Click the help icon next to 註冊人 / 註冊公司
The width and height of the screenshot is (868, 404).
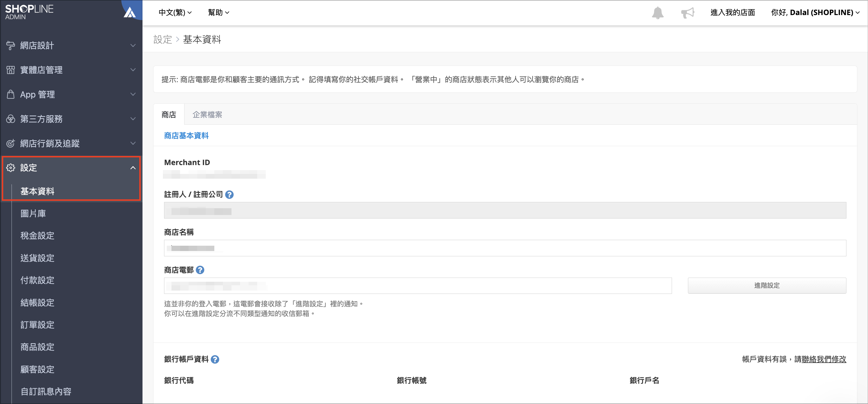pyautogui.click(x=229, y=195)
